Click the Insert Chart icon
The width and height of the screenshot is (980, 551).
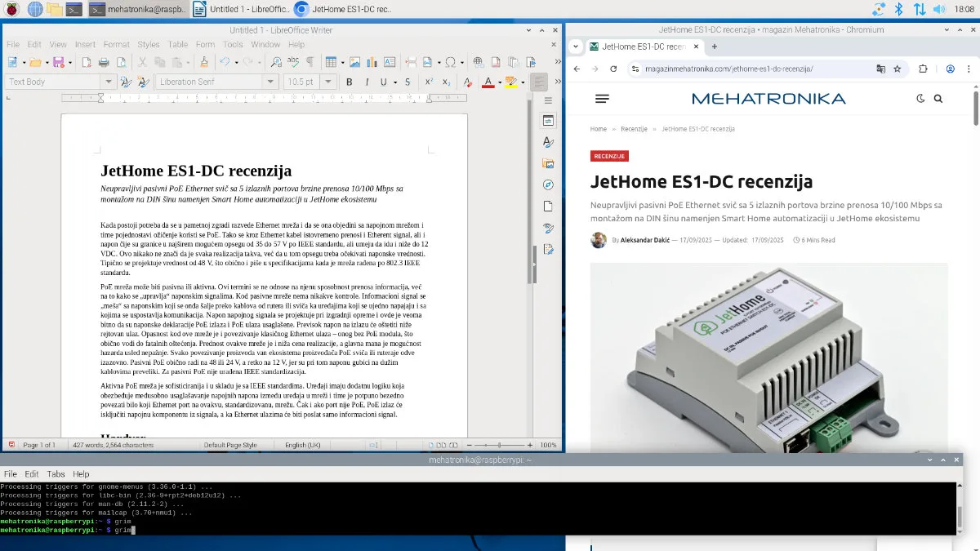372,62
